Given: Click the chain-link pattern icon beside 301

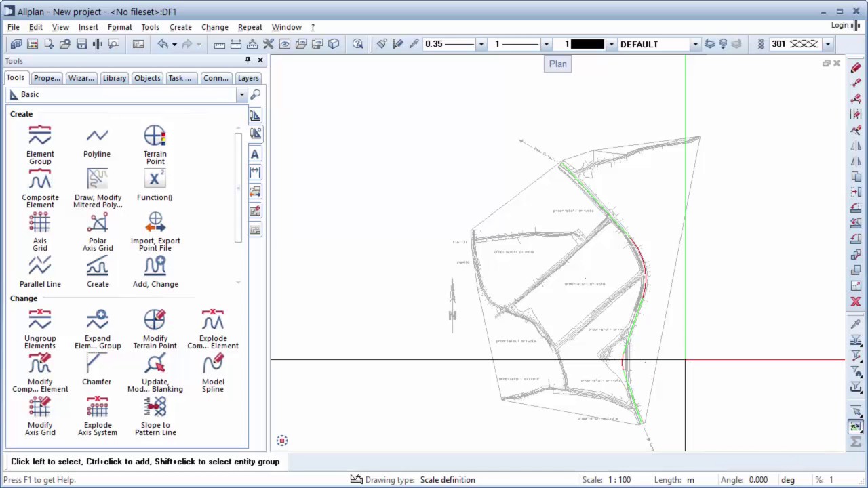Looking at the screenshot, I should click(x=761, y=44).
